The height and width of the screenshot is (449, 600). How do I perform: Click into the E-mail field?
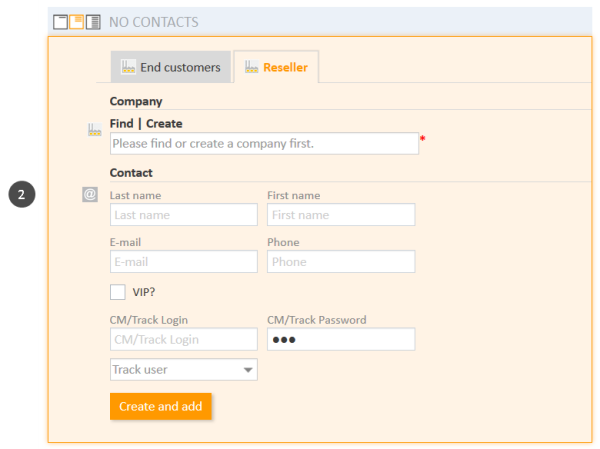click(x=184, y=262)
